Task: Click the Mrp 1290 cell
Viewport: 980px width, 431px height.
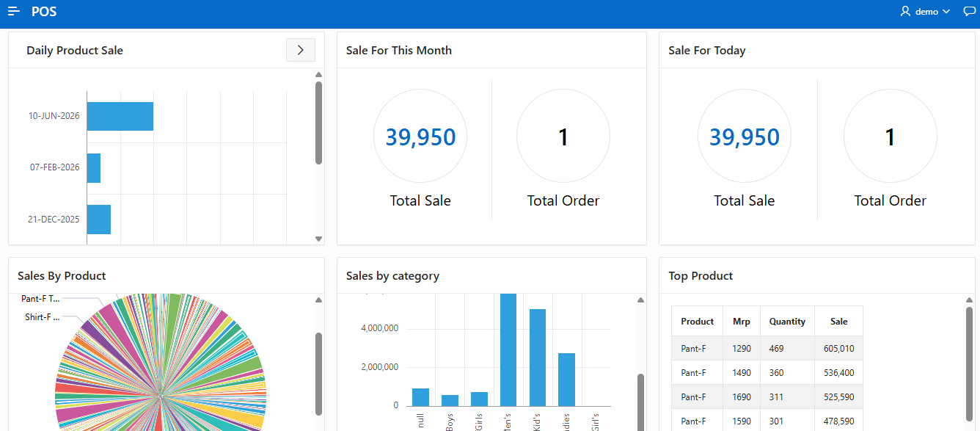Action: click(742, 349)
